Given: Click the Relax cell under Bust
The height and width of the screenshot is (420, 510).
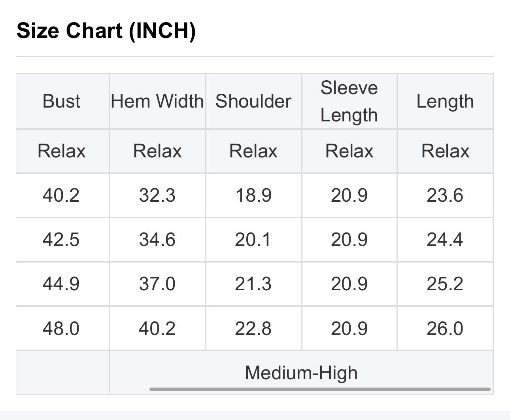Looking at the screenshot, I should [62, 151].
